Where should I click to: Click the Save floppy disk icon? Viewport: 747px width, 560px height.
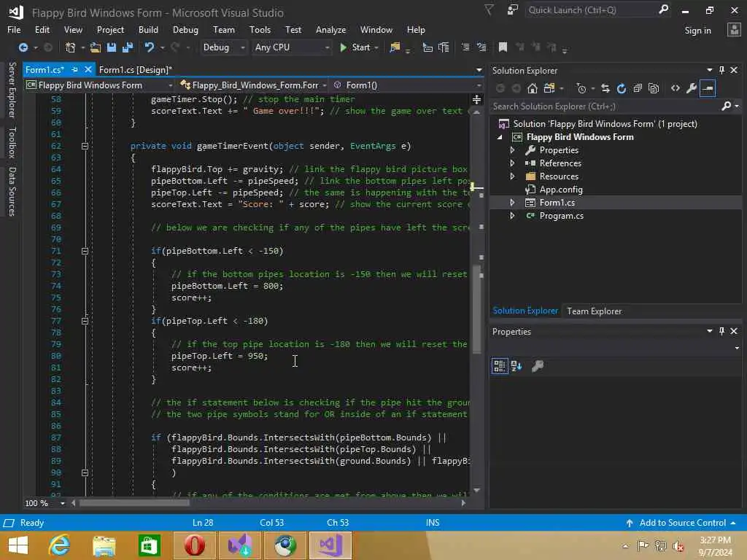(112, 47)
